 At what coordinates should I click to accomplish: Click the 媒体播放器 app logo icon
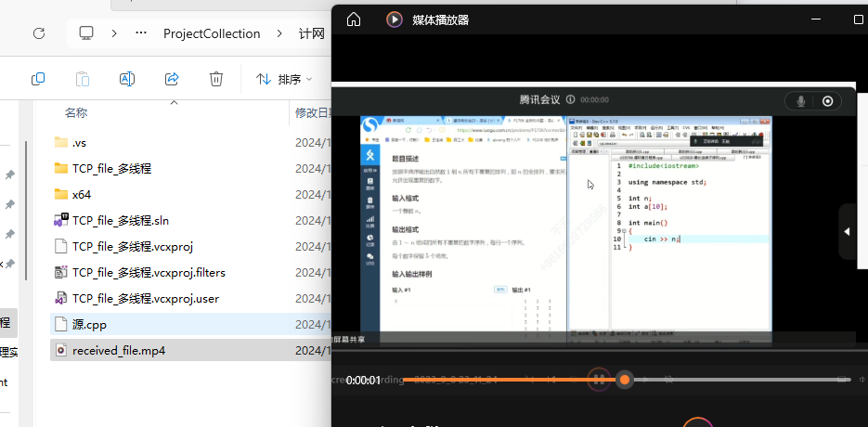tap(395, 19)
